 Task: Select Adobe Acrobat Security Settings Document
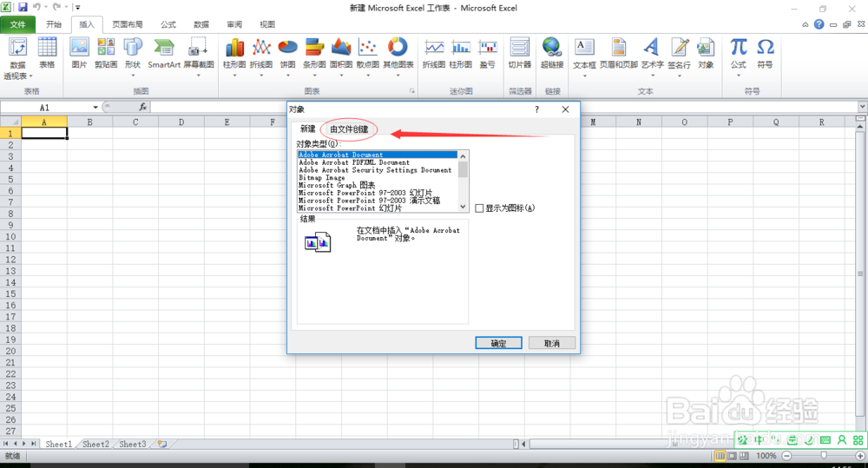pos(375,170)
